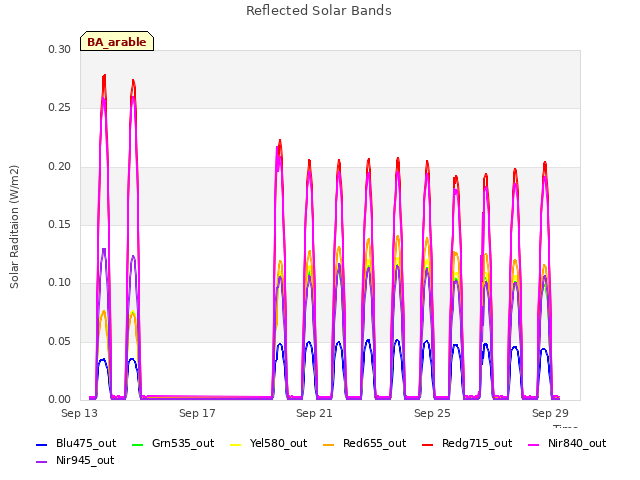Toggle the Red655_out legend entry
640x480 pixels.
pyautogui.click(x=364, y=443)
